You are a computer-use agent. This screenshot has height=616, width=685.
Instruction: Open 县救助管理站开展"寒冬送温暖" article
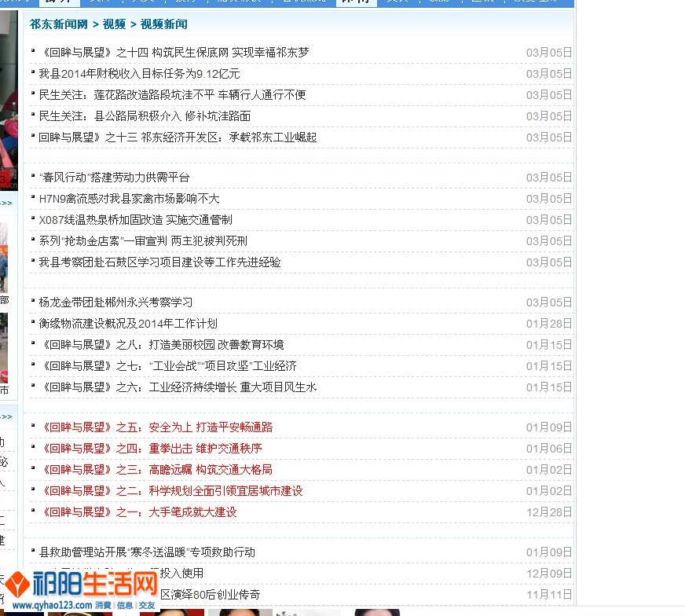pos(147,552)
